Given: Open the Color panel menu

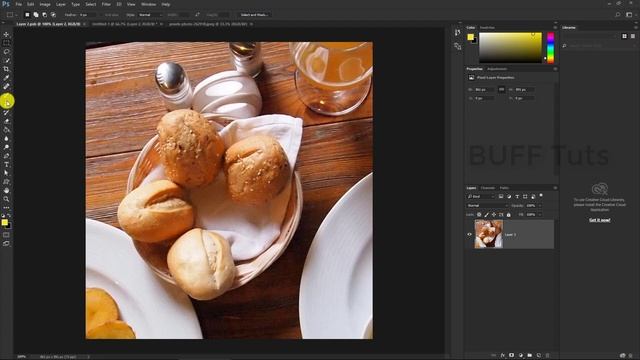Looking at the screenshot, I should tap(555, 28).
